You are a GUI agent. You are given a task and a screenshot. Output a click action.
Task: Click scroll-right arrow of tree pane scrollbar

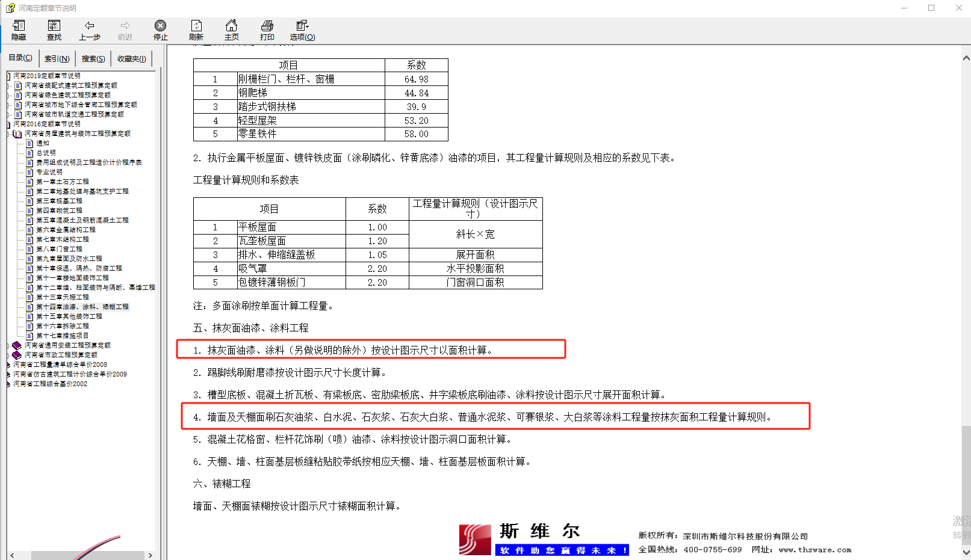pos(150,555)
